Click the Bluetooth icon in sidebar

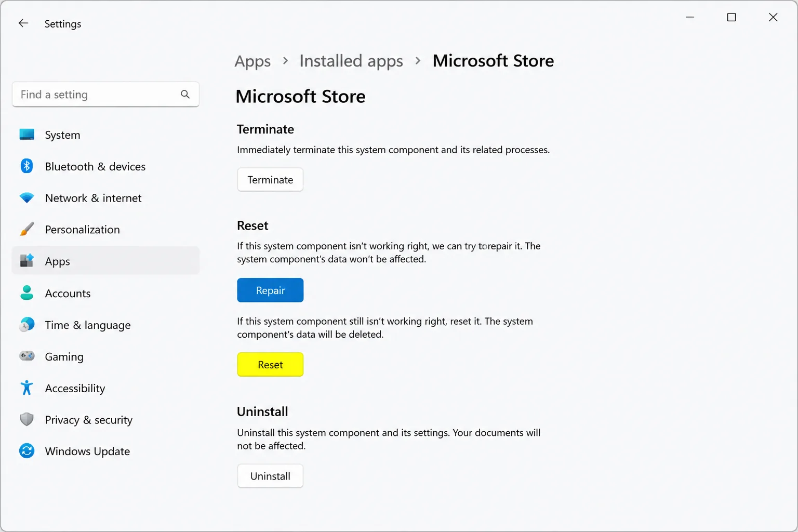[x=26, y=166]
